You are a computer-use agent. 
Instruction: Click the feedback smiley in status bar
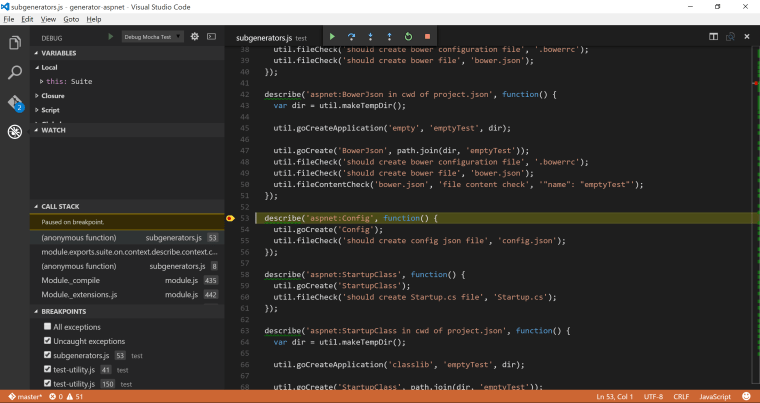click(x=747, y=397)
